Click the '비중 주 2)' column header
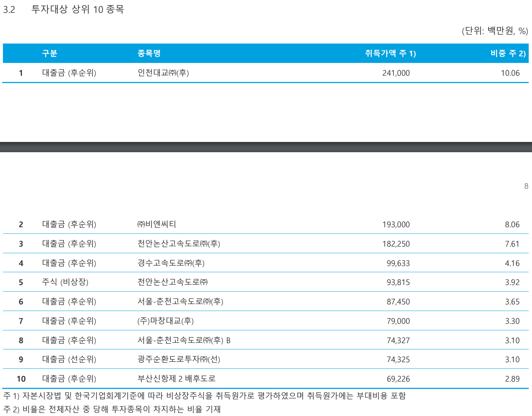Image resolution: width=532 pixels, height=416 pixels. [x=508, y=53]
